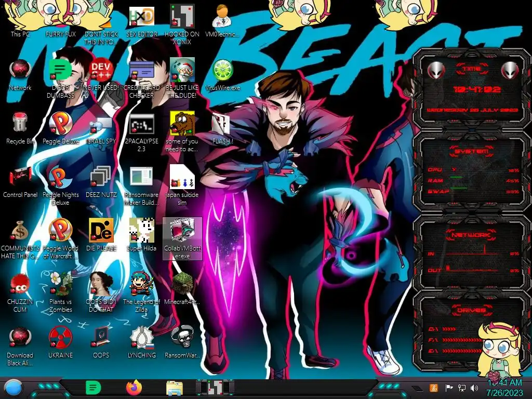Viewport: 532px width, 399px height.
Task: Click the CPU usage row in the SYSTEM widget
Action: [473, 170]
